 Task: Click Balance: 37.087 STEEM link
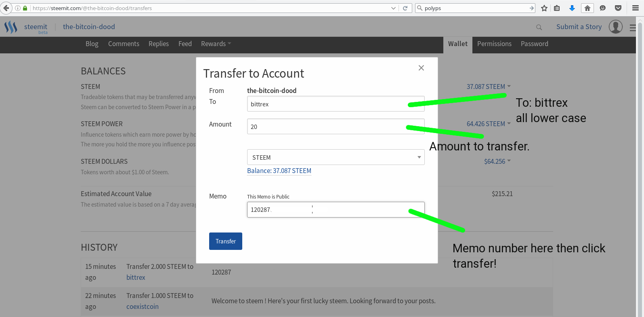(x=279, y=171)
